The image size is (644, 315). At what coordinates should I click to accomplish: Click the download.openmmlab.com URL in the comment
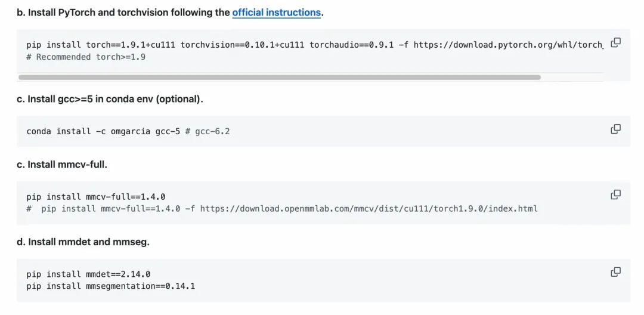tap(369, 209)
